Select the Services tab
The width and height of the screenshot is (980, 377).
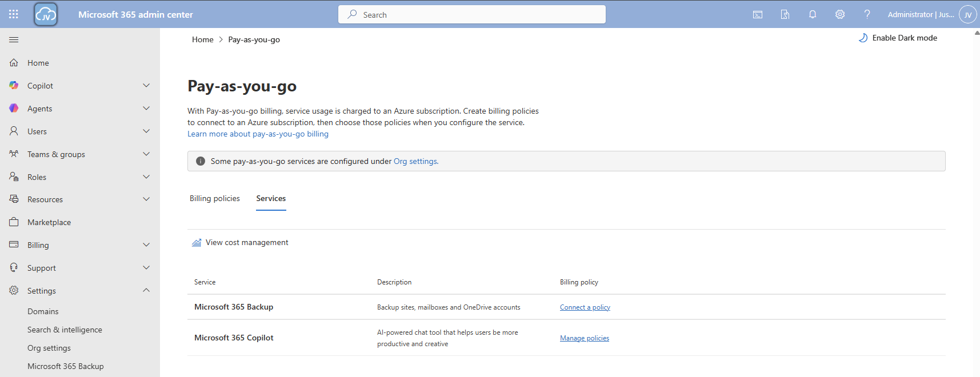(x=271, y=199)
